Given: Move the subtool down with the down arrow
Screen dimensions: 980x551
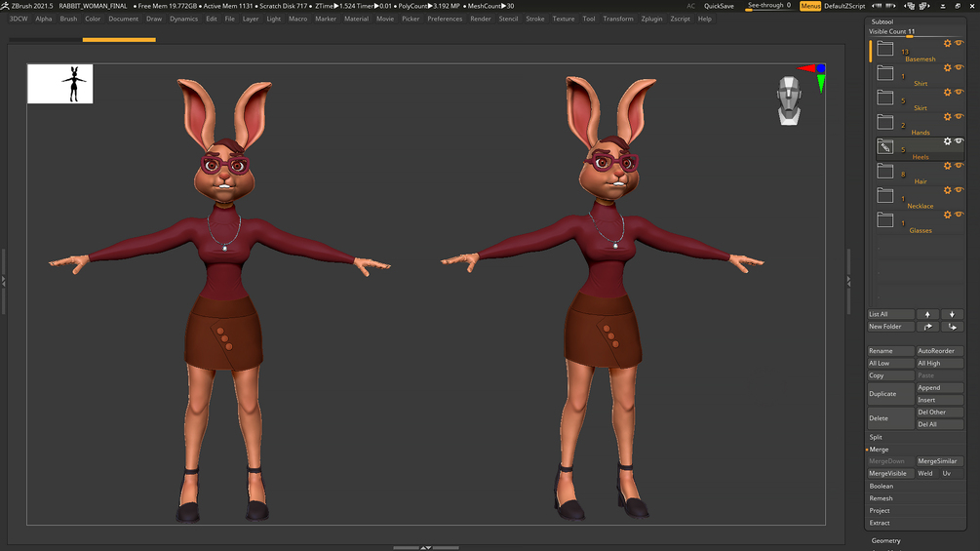Looking at the screenshot, I should click(x=952, y=314).
